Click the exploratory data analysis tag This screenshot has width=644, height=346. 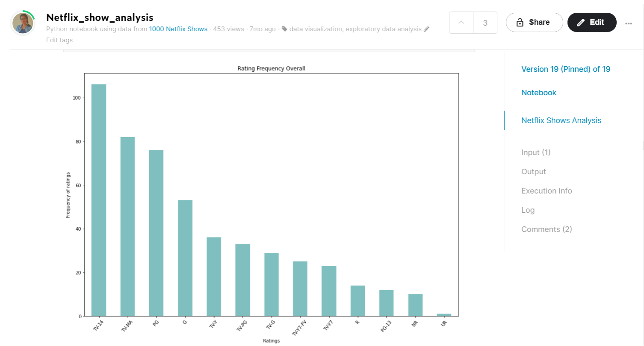384,29
